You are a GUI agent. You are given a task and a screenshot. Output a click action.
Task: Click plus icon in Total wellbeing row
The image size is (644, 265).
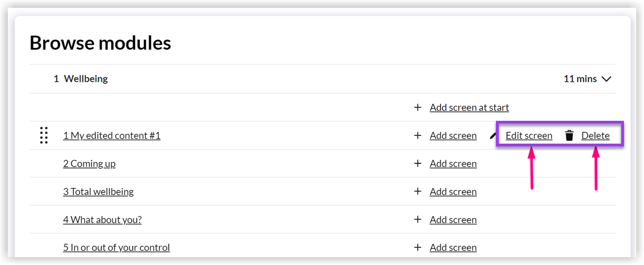point(417,192)
